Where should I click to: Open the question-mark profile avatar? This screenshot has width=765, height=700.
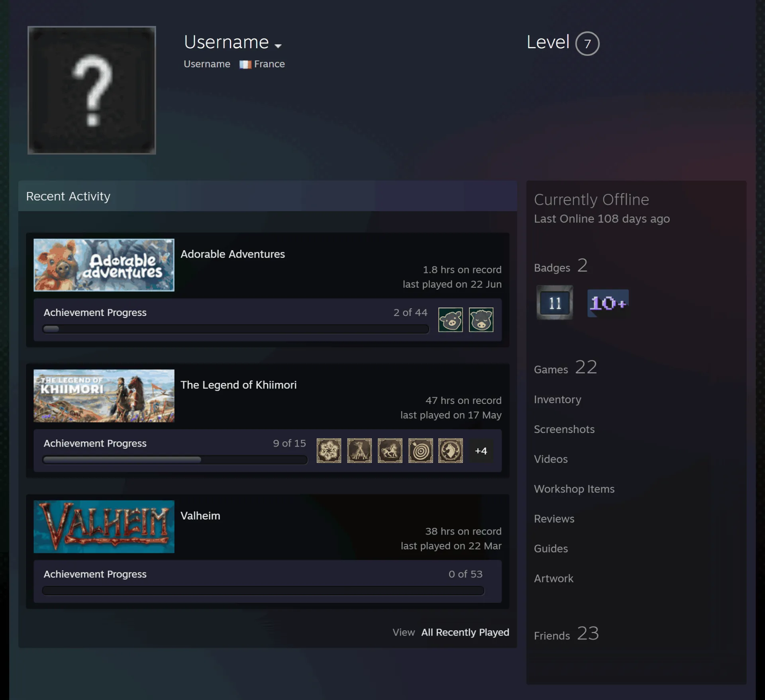(x=92, y=90)
